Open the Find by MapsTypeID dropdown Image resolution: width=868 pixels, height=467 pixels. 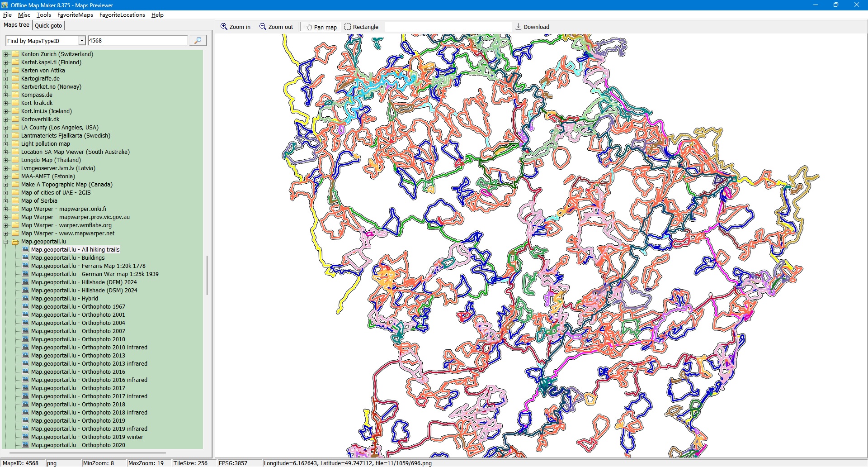click(x=82, y=41)
